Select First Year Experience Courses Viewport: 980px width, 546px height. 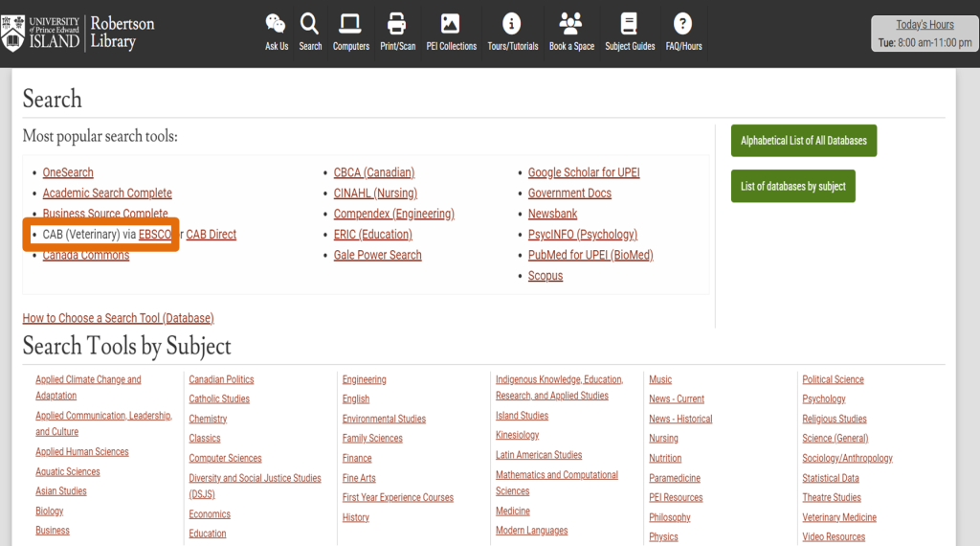397,498
